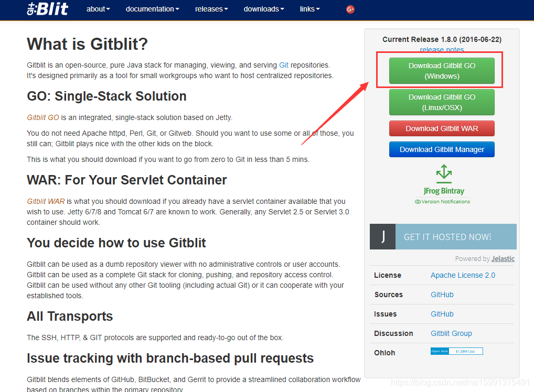Follow the Git link in intro paragraph
This screenshot has width=534, height=392.
(x=284, y=65)
